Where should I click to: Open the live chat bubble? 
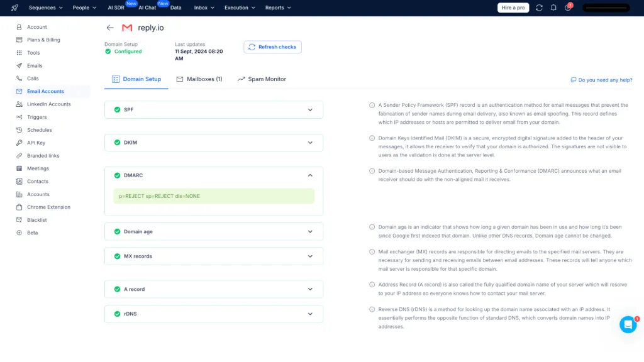coord(628,324)
